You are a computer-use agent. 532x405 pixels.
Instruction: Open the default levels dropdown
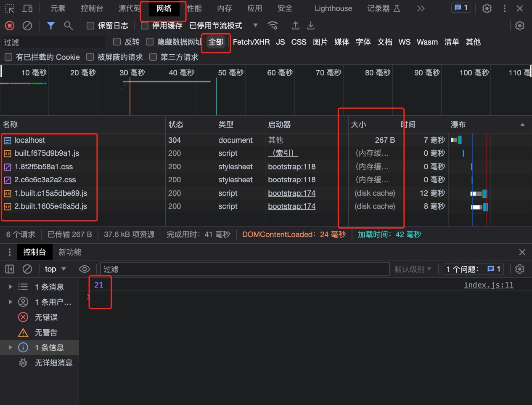413,269
